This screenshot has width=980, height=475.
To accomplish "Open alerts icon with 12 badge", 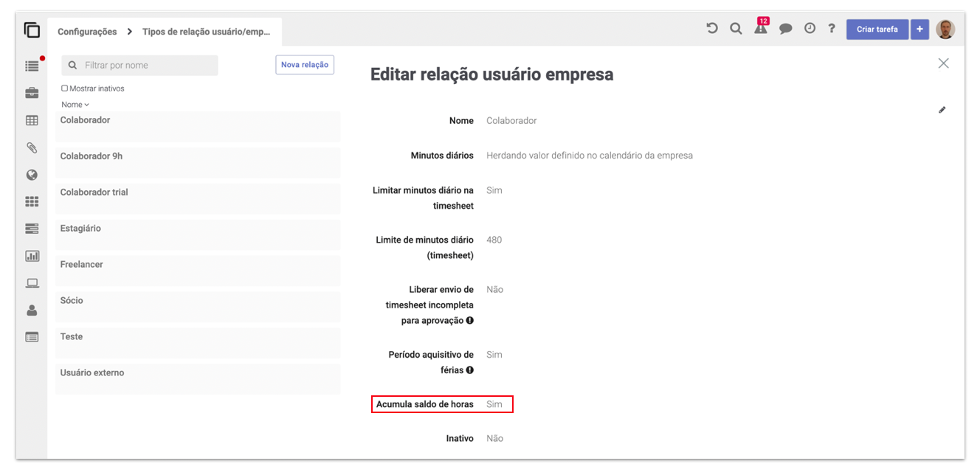I will (x=761, y=29).
